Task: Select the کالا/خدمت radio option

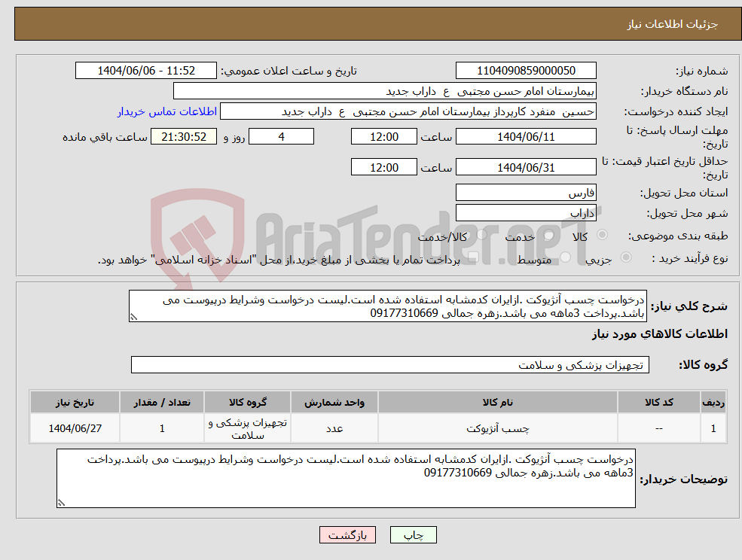Action: point(481,233)
